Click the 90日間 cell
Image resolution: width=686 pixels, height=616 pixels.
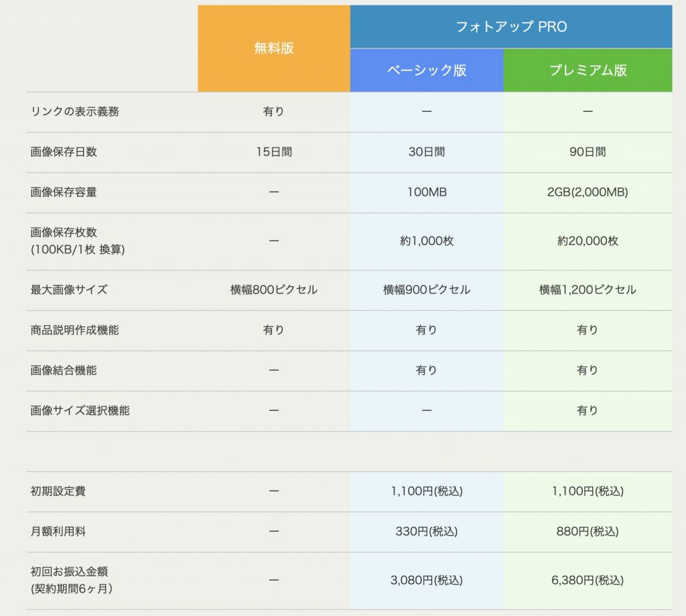point(588,152)
